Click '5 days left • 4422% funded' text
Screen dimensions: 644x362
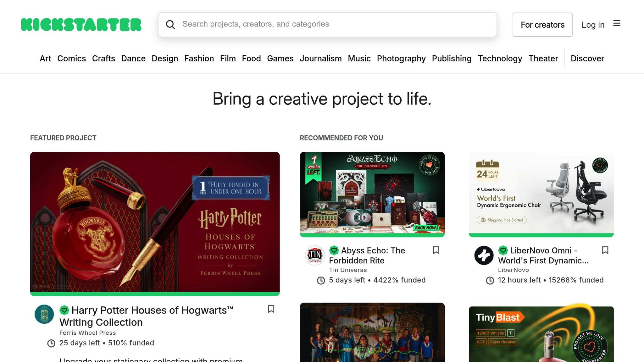coord(377,280)
